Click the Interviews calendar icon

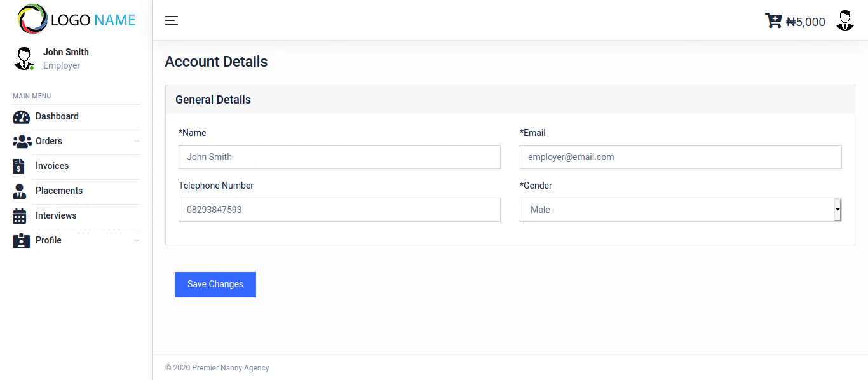coord(20,216)
